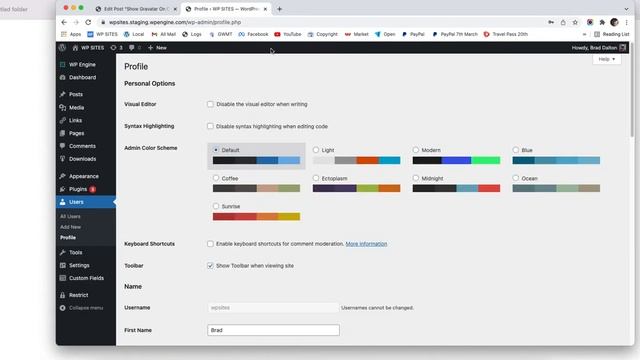
Task: Expand the Help dropdown tab
Action: [x=607, y=59]
